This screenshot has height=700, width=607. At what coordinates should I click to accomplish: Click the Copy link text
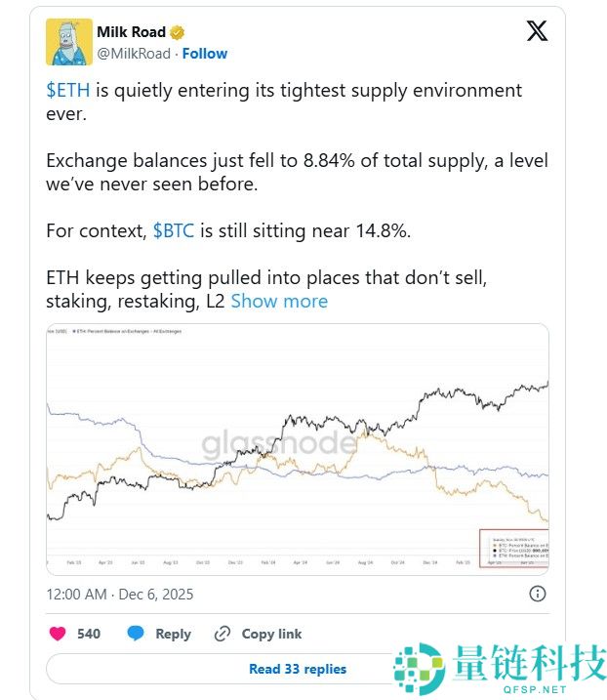pyautogui.click(x=271, y=634)
